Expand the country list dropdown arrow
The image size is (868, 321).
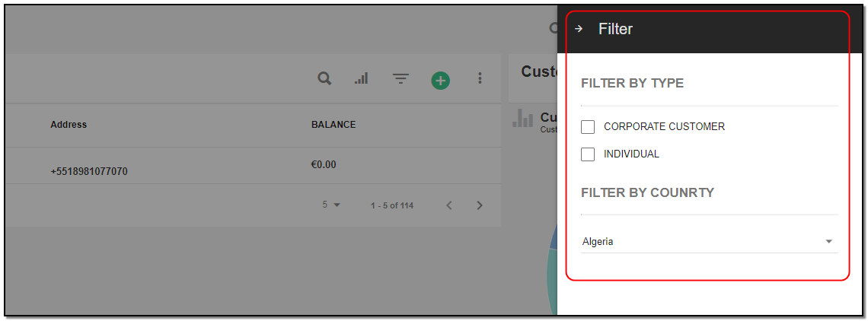[x=828, y=242]
